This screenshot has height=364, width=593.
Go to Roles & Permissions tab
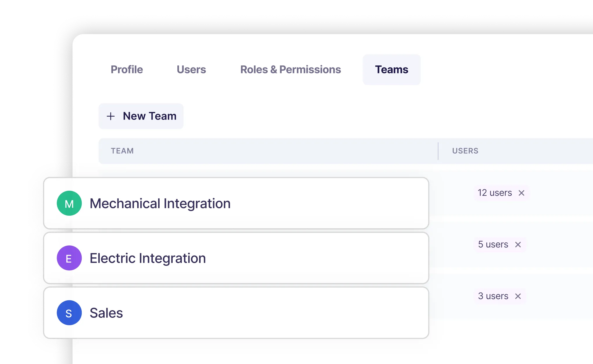click(290, 70)
